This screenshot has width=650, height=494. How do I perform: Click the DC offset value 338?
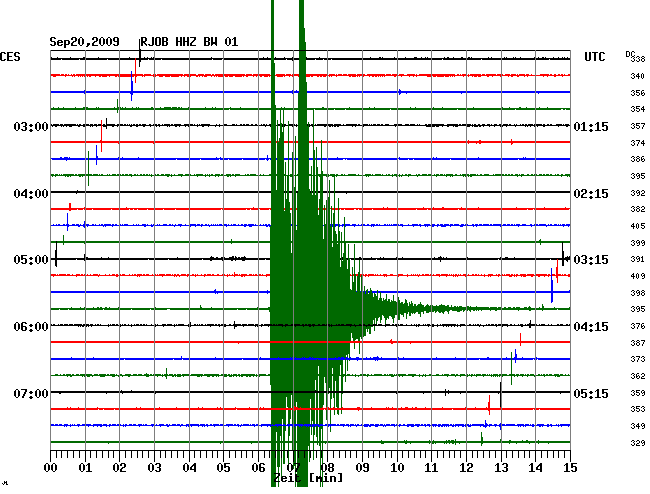coord(638,59)
